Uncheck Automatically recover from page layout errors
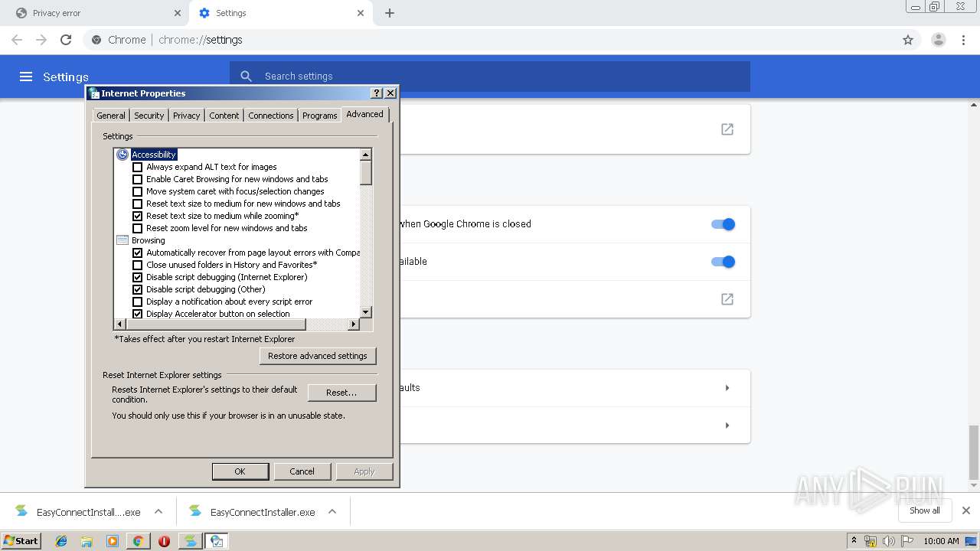The image size is (980, 551). click(138, 253)
